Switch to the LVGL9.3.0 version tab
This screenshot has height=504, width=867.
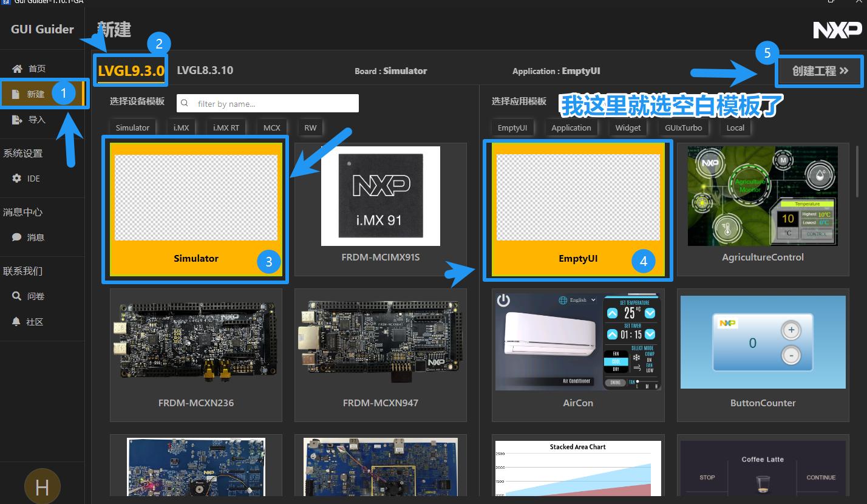click(x=131, y=70)
